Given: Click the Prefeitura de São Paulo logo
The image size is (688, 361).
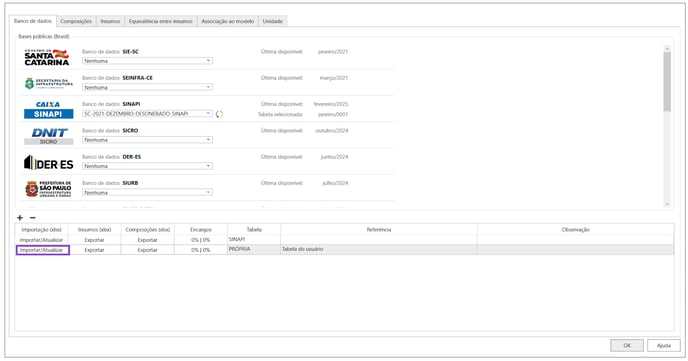Looking at the screenshot, I should [48, 189].
